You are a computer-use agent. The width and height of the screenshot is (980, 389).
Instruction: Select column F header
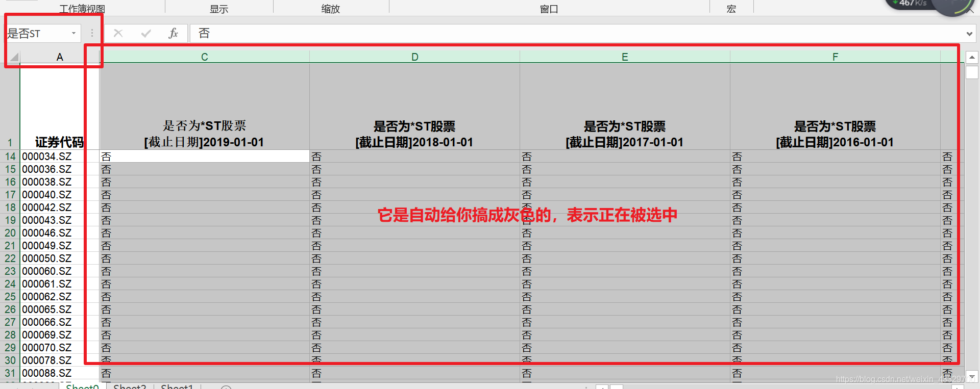tap(835, 57)
